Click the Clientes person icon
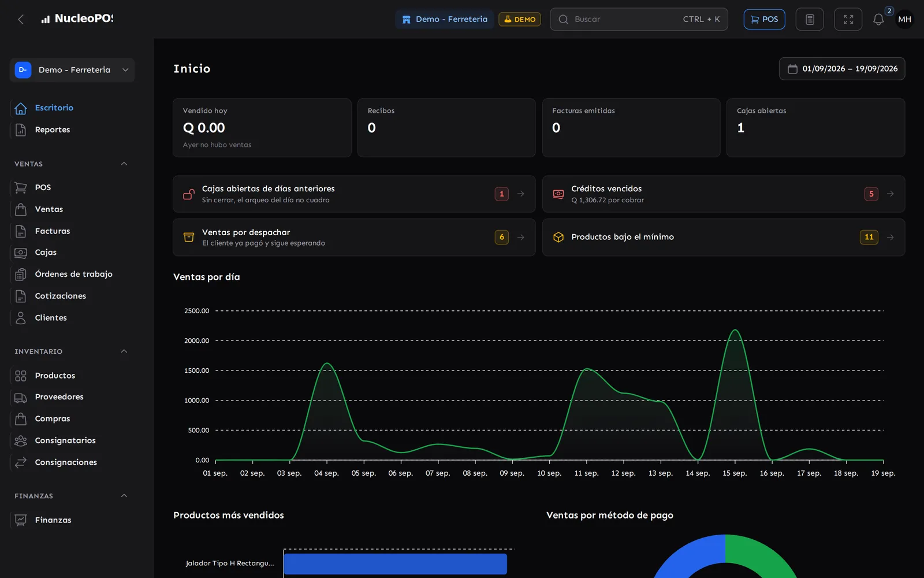 click(21, 318)
